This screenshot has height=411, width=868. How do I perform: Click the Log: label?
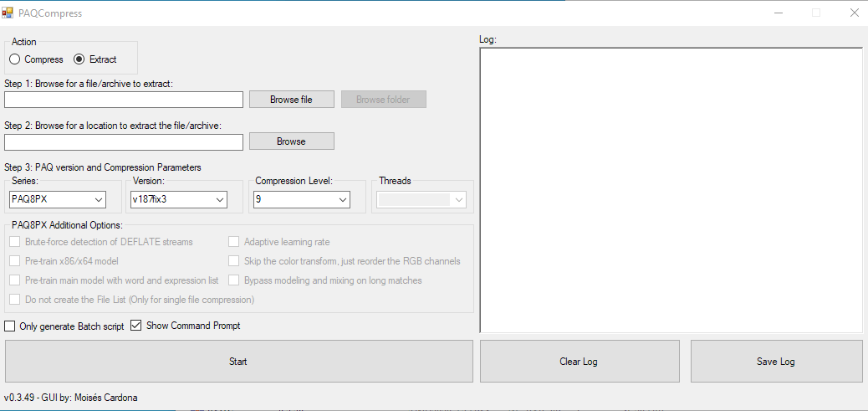coord(488,40)
